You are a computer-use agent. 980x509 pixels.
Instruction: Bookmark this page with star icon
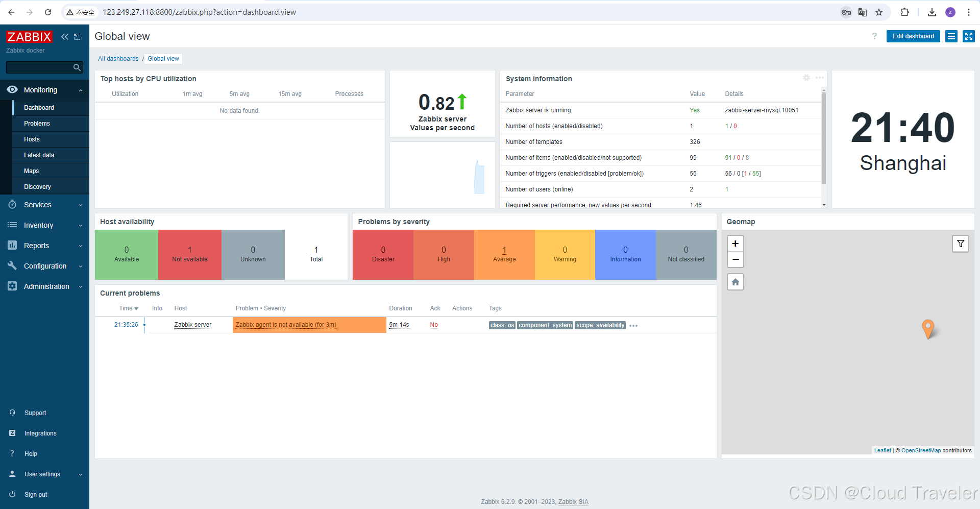879,12
